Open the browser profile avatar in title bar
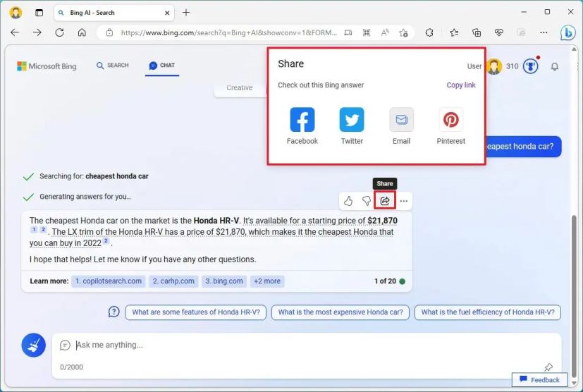The image size is (583, 392). (x=16, y=12)
